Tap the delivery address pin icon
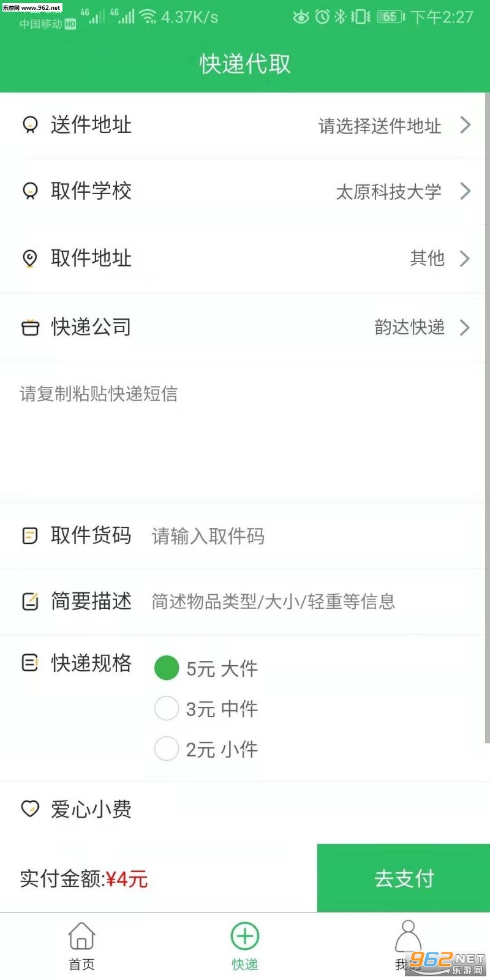This screenshot has width=490, height=980. 29,125
